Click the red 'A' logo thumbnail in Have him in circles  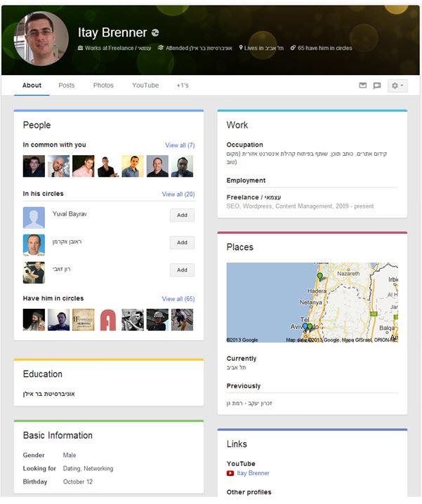click(x=107, y=319)
